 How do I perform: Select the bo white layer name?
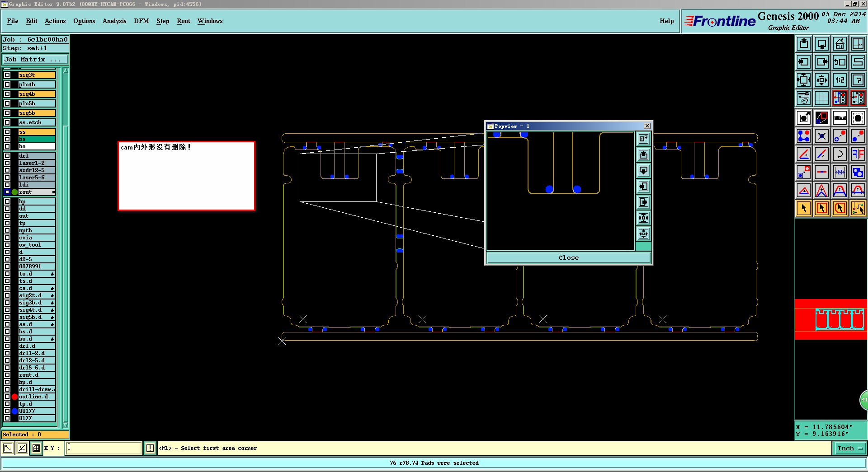(37, 146)
